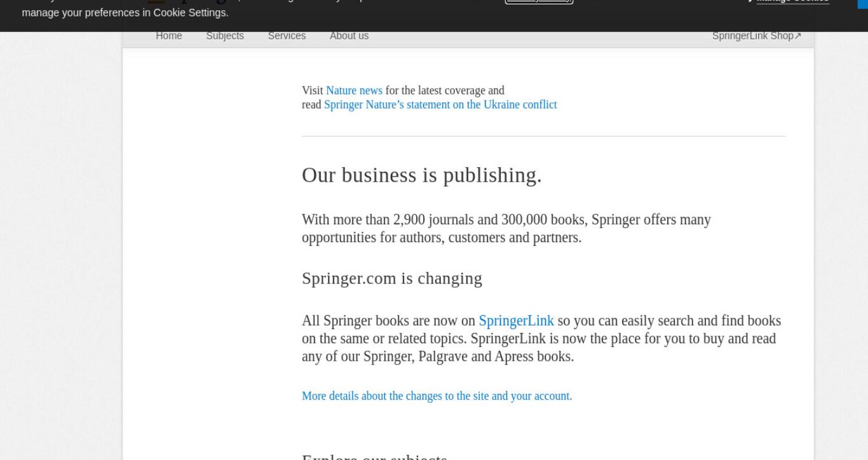This screenshot has height=460, width=868.
Task: Open the Subjects menu
Action: [225, 36]
